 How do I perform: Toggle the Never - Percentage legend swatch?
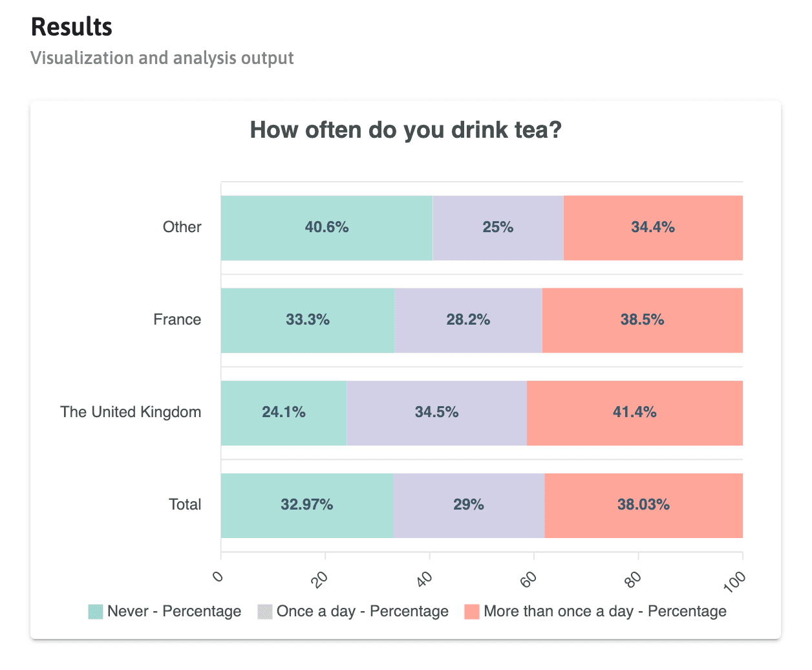point(96,612)
